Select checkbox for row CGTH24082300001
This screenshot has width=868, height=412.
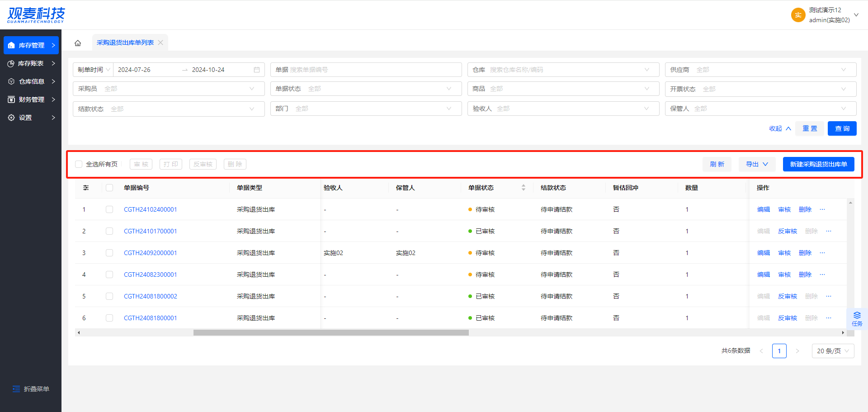[109, 275]
